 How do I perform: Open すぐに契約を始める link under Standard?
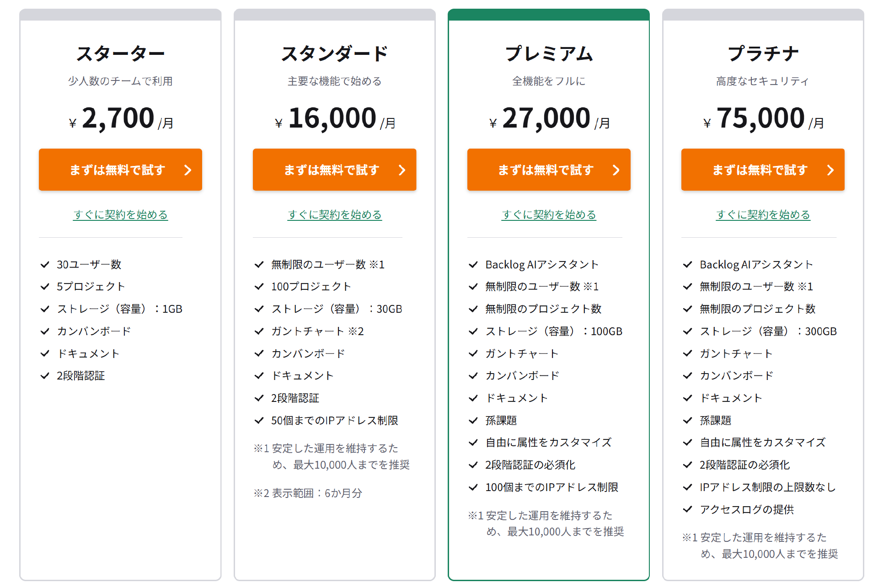pyautogui.click(x=335, y=214)
